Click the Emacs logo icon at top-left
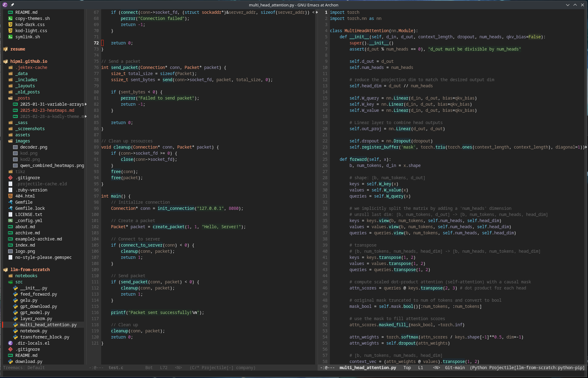The width and height of the screenshot is (588, 378). point(5,5)
